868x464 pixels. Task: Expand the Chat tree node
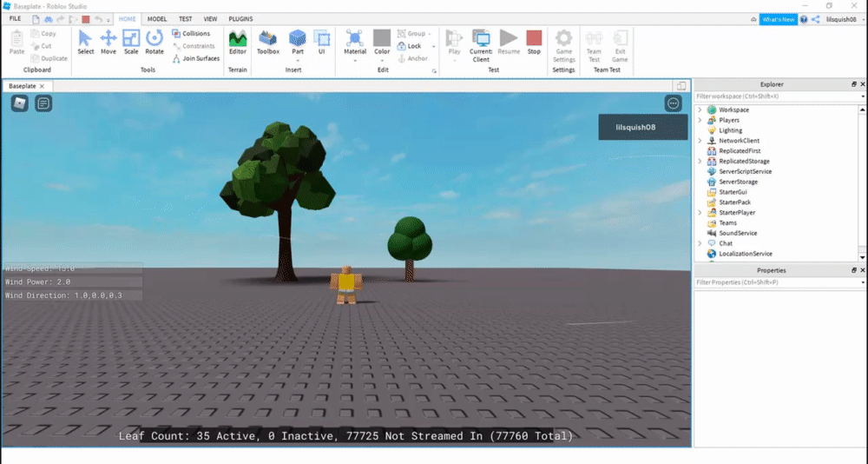[700, 243]
